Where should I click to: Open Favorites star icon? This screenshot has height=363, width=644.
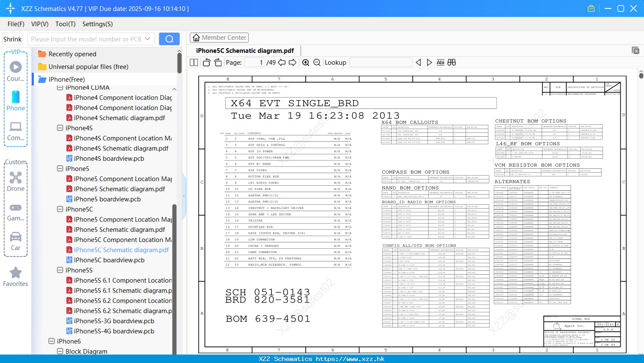[16, 277]
